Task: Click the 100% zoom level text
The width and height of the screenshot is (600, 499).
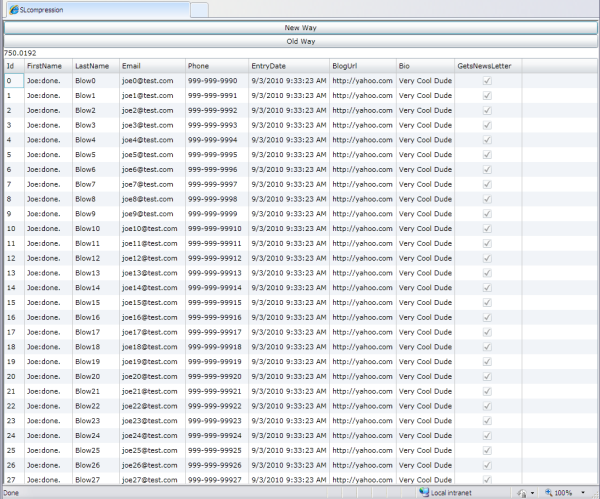Action: (563, 493)
